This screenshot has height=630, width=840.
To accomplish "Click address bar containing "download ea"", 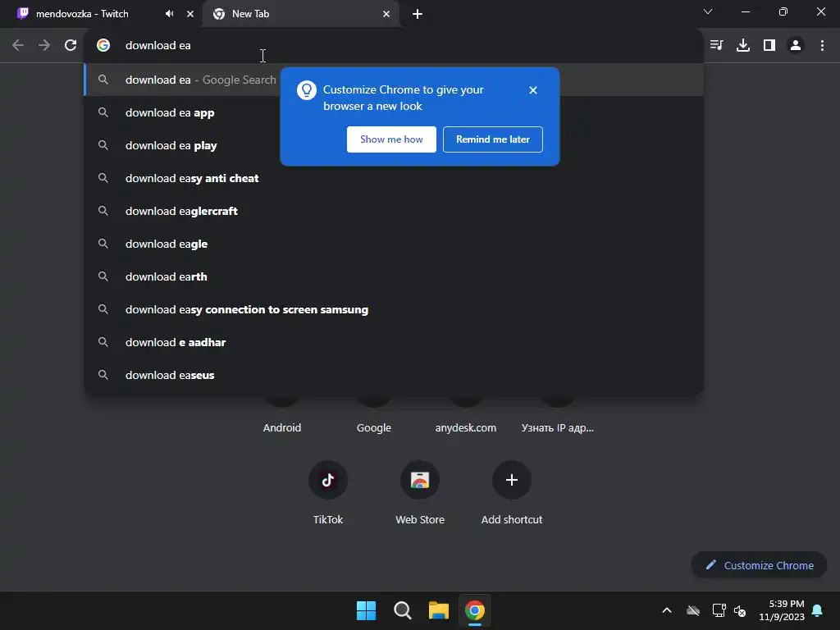I will coord(394,45).
